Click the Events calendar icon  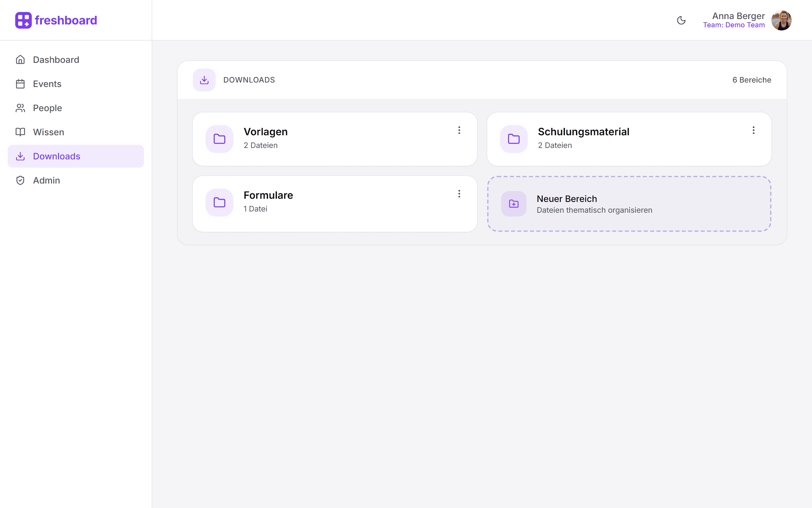(20, 84)
